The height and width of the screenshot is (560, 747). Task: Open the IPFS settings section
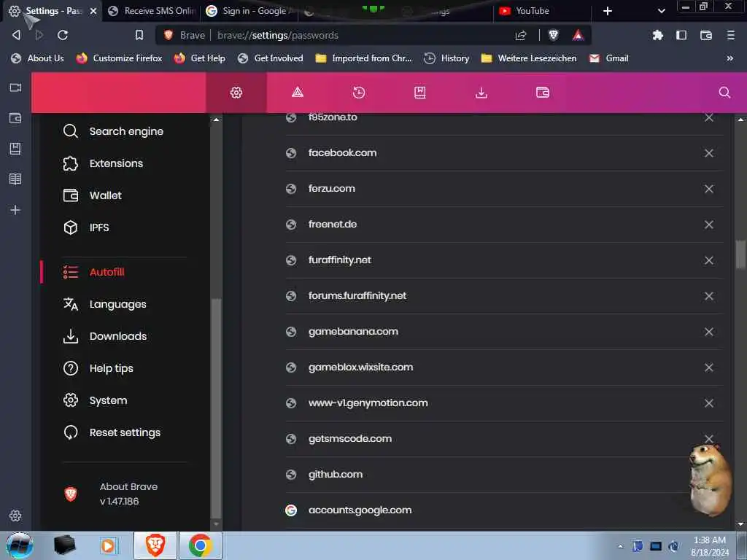coord(86,227)
